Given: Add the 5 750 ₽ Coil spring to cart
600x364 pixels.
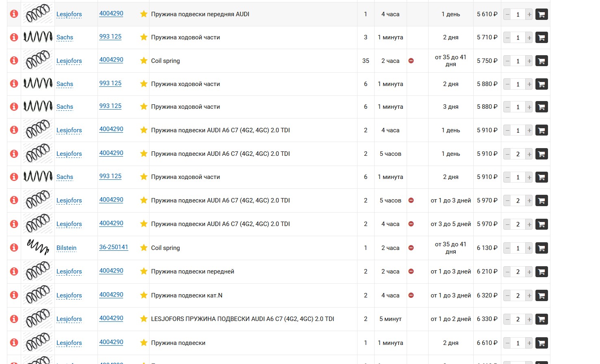Looking at the screenshot, I should point(542,61).
